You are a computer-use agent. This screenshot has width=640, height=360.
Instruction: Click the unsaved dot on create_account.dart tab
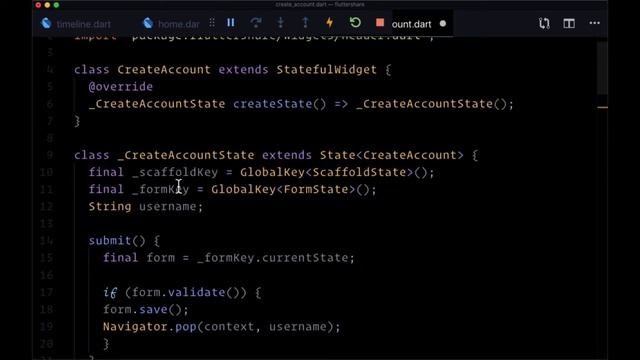pos(443,24)
